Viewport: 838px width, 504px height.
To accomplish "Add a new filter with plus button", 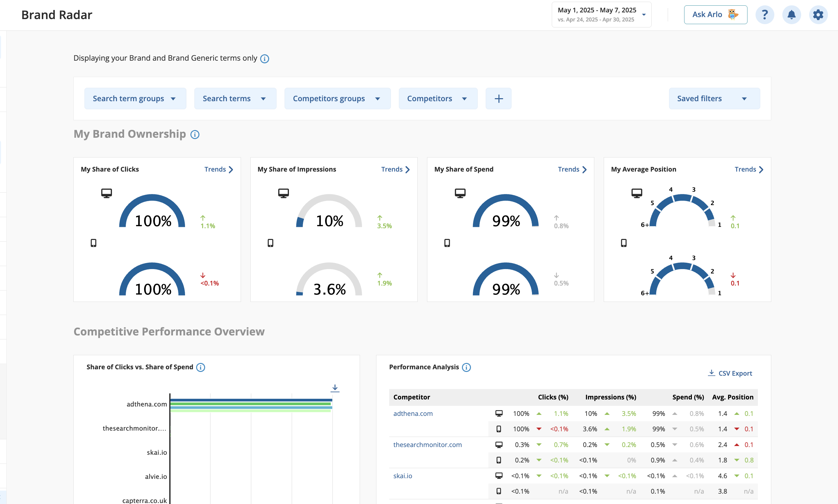I will 498,99.
